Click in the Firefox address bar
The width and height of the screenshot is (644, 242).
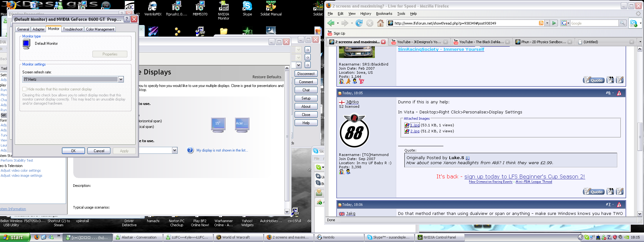pyautogui.click(x=465, y=23)
